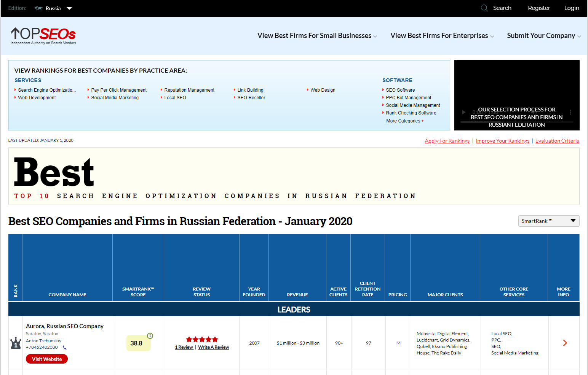The width and height of the screenshot is (588, 375).
Task: Click the map icon beside Russia
Action: (x=38, y=8)
